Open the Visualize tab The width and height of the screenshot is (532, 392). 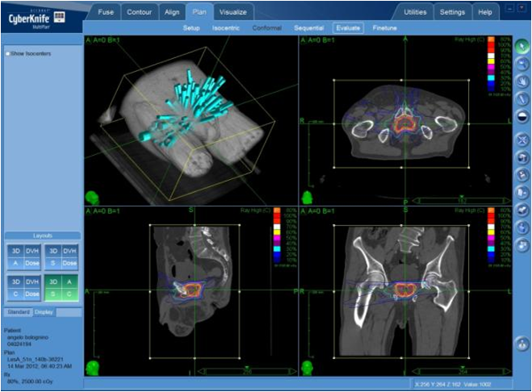[x=232, y=12]
